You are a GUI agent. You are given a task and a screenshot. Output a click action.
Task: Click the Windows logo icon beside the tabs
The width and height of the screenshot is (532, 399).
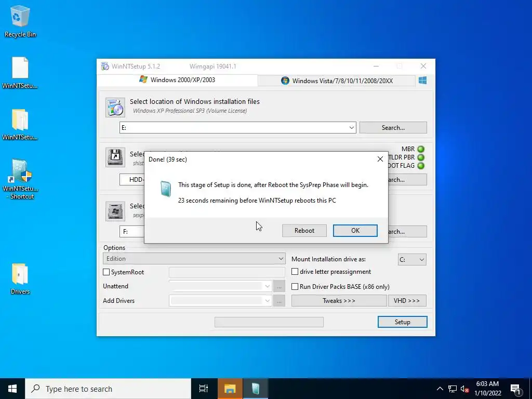(x=422, y=81)
